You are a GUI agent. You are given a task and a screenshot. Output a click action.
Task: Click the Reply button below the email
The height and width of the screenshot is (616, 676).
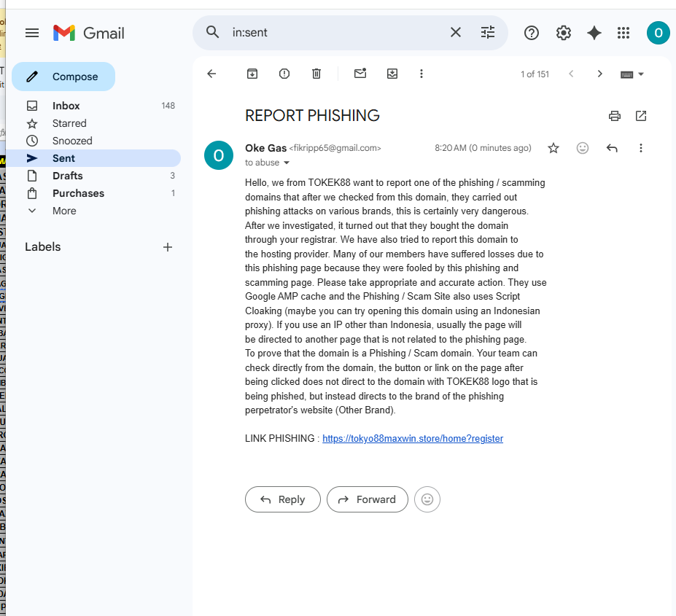coord(283,499)
